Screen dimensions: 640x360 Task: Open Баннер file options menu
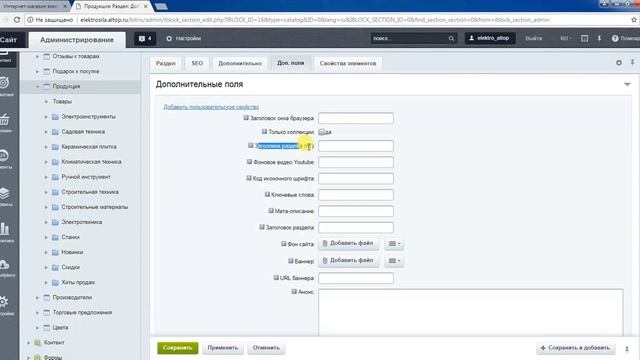[394, 261]
